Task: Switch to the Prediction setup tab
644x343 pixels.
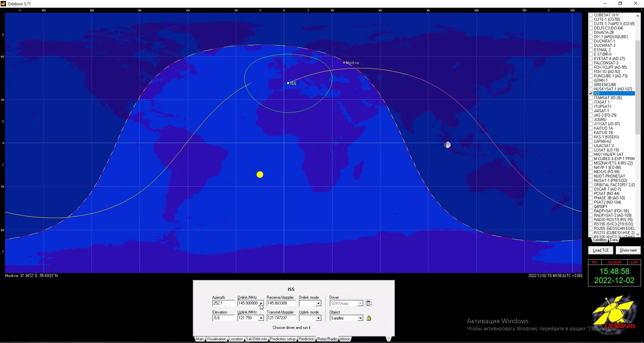Action: point(282,339)
